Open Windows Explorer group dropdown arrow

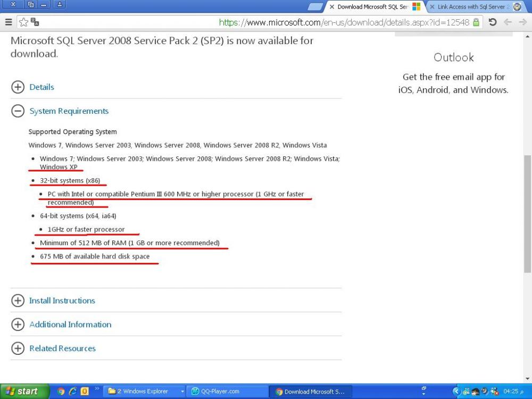[182, 392]
